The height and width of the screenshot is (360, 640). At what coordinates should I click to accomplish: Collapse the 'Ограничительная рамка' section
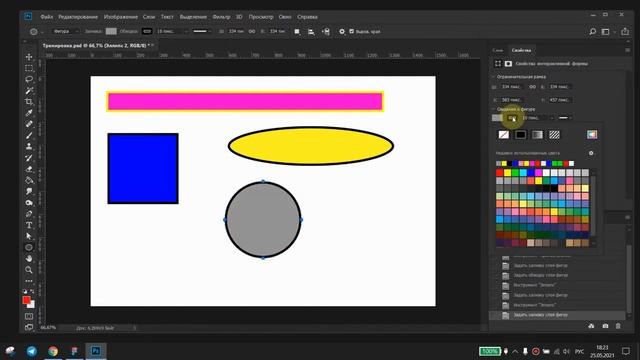click(x=493, y=77)
